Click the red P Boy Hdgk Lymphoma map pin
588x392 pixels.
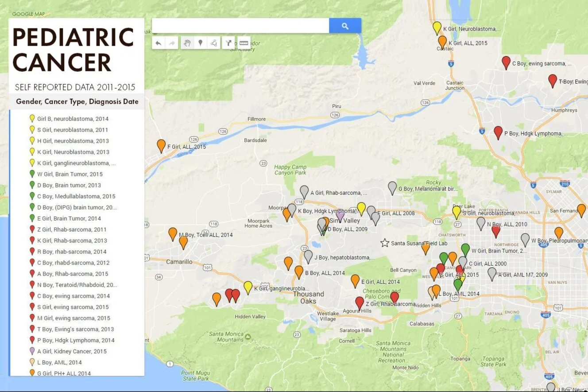tap(497, 132)
